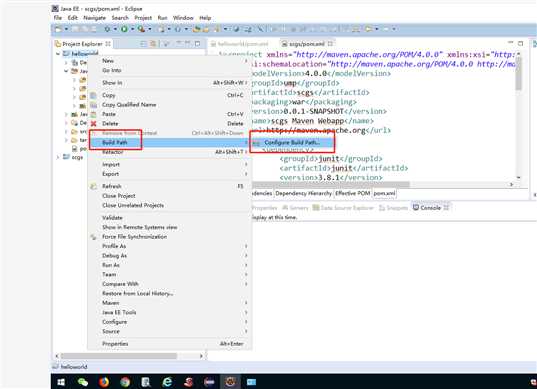The height and width of the screenshot is (389, 537).
Task: Open the File menu
Action: click(58, 18)
